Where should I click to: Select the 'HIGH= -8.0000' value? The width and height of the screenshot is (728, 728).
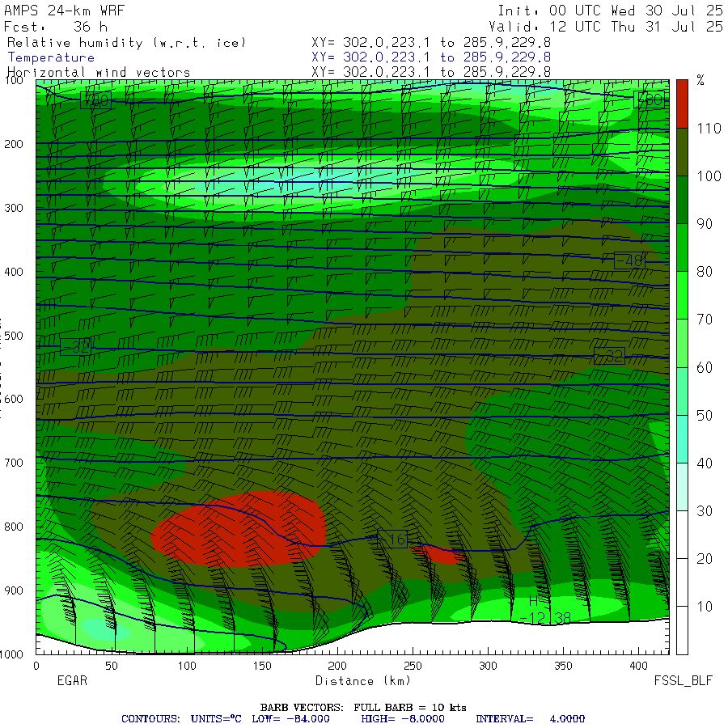[x=403, y=719]
